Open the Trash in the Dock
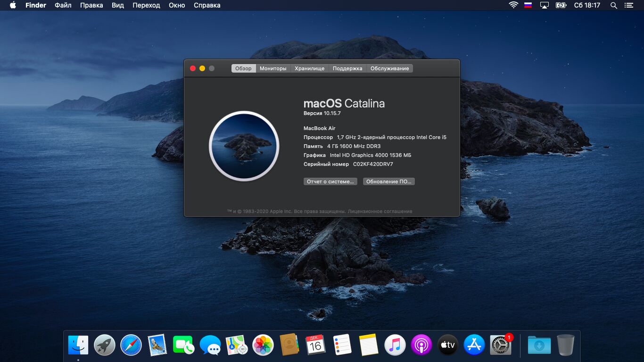The width and height of the screenshot is (644, 362). pos(565,346)
